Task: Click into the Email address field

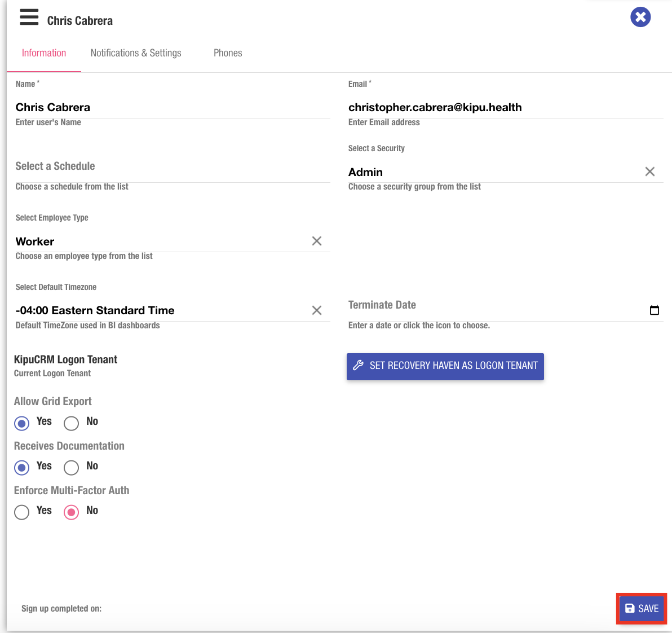Action: coord(505,107)
